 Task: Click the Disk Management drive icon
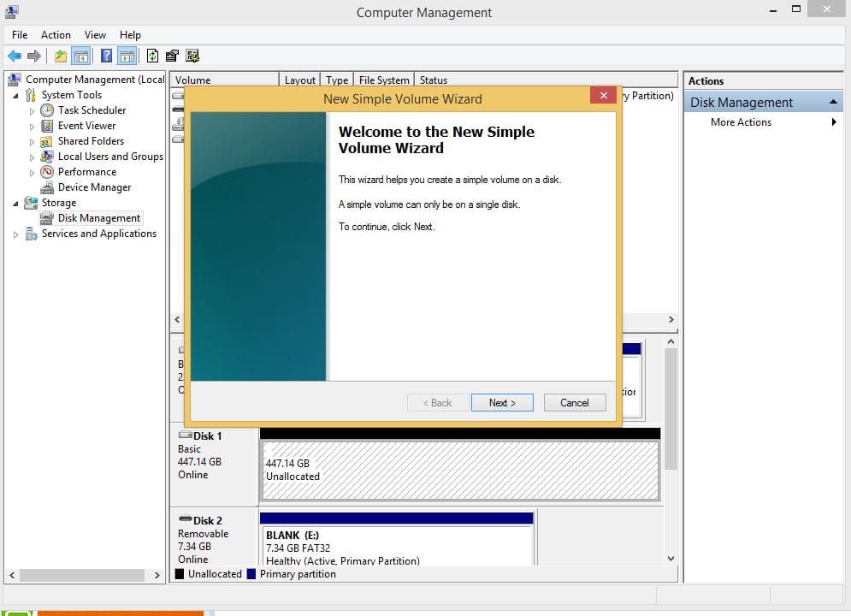point(47,218)
